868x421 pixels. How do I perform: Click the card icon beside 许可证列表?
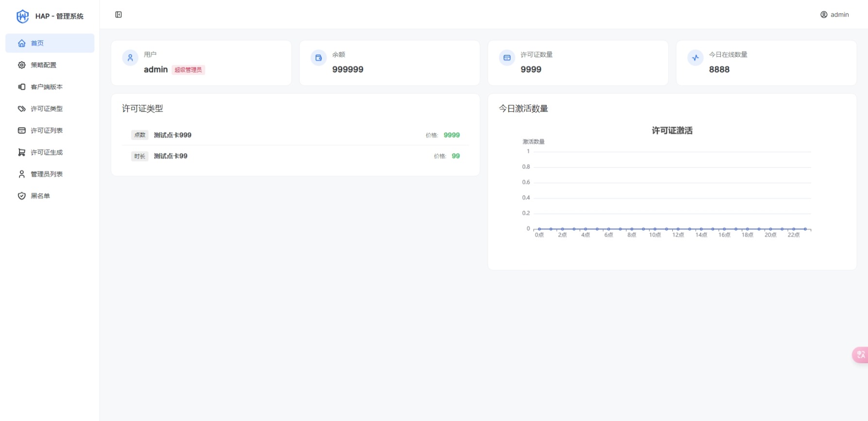click(x=22, y=131)
